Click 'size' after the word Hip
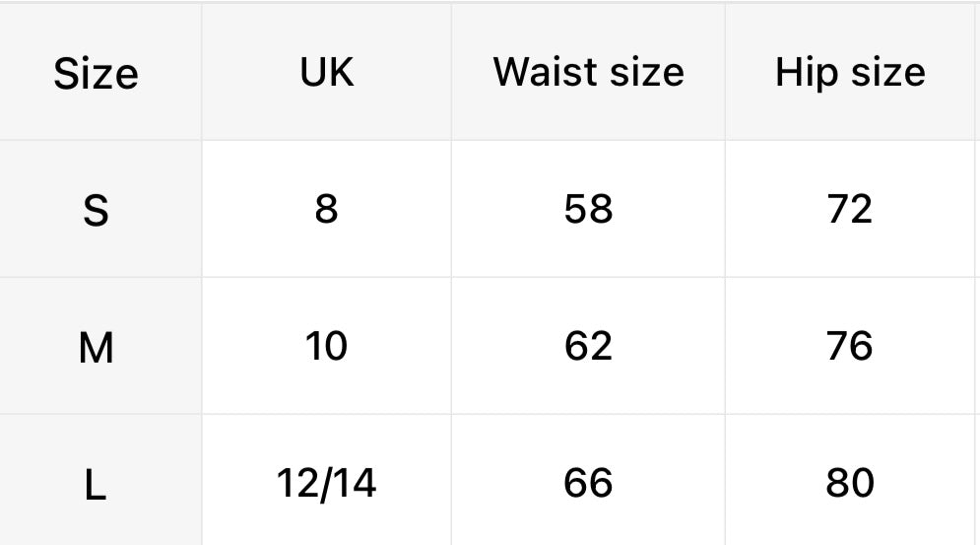Viewport: 980px width, 545px height. (887, 72)
